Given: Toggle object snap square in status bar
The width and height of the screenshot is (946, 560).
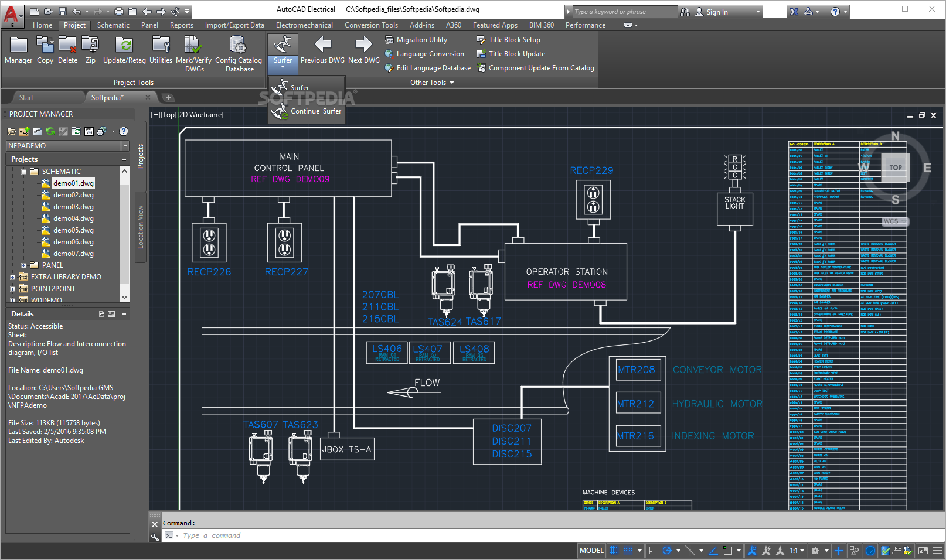Looking at the screenshot, I should [728, 551].
